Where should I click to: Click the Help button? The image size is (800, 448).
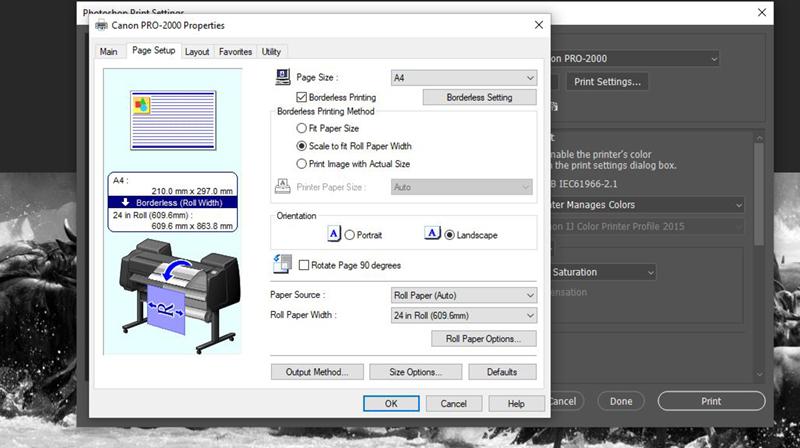(516, 404)
